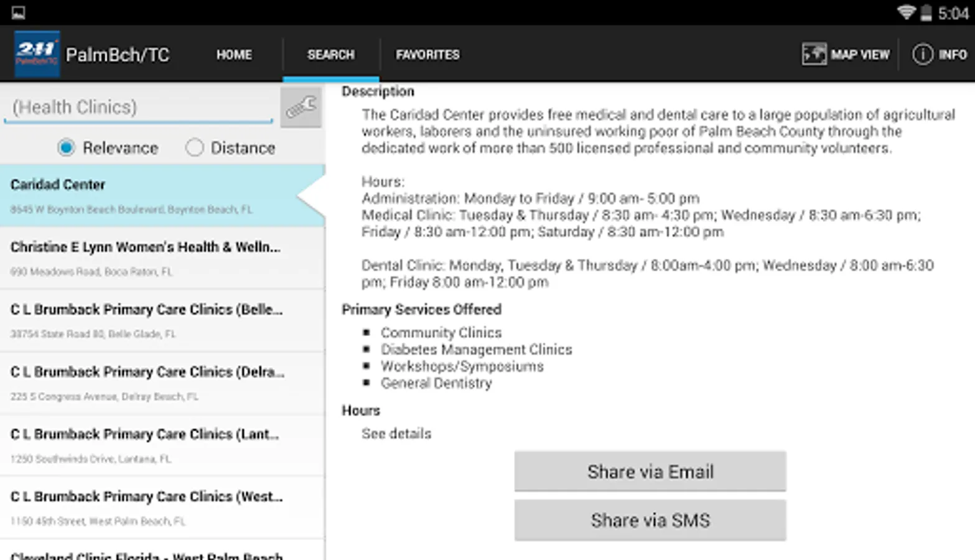The width and height of the screenshot is (975, 560).
Task: Tap Primary Services Offered heading
Action: pyautogui.click(x=421, y=309)
